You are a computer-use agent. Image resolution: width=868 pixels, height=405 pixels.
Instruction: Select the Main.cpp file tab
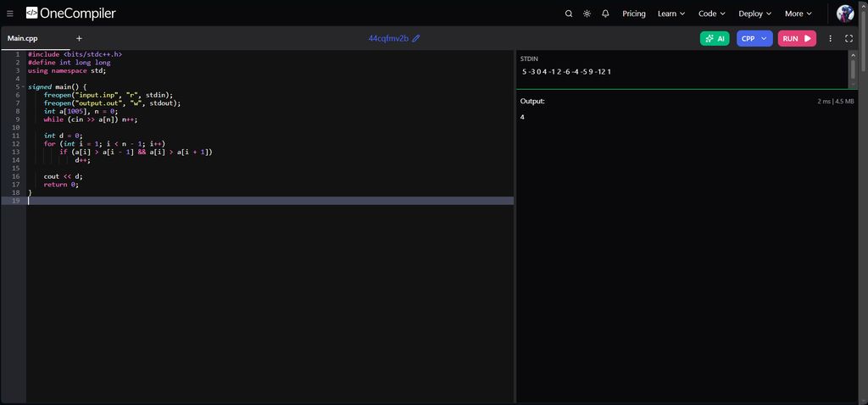(23, 38)
